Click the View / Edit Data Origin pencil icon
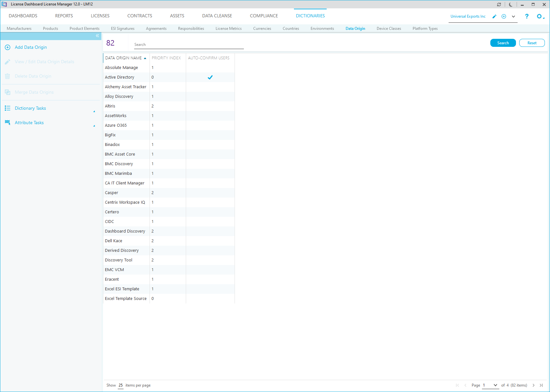Image resolution: width=550 pixels, height=392 pixels. [x=8, y=62]
